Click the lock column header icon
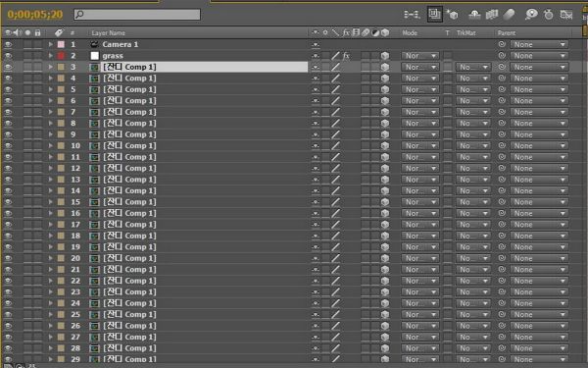 [37, 33]
